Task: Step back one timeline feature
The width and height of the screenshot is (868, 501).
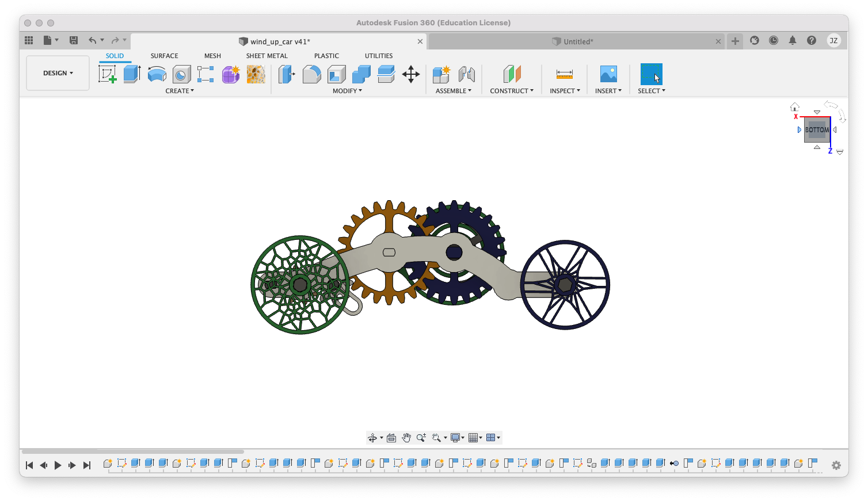Action: 43,465
